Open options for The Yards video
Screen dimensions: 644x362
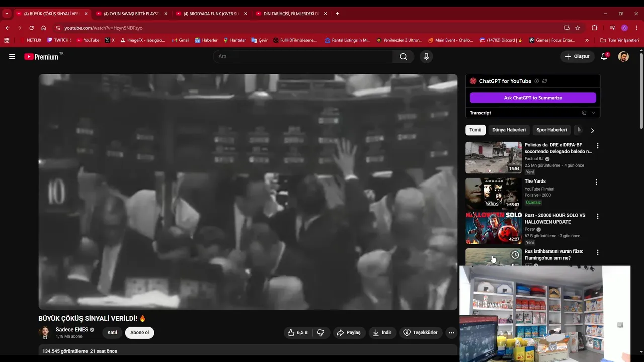[x=596, y=182]
